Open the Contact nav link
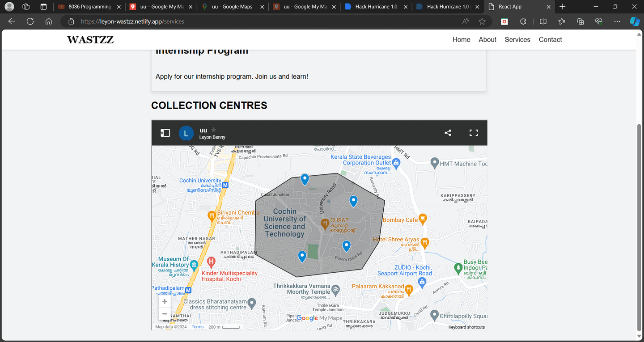644x342 pixels. tap(550, 39)
